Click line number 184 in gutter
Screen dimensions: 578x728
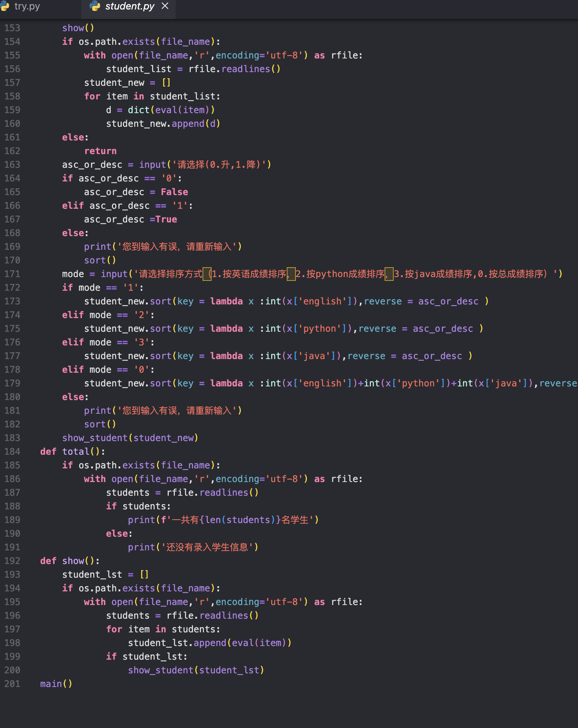pos(12,452)
